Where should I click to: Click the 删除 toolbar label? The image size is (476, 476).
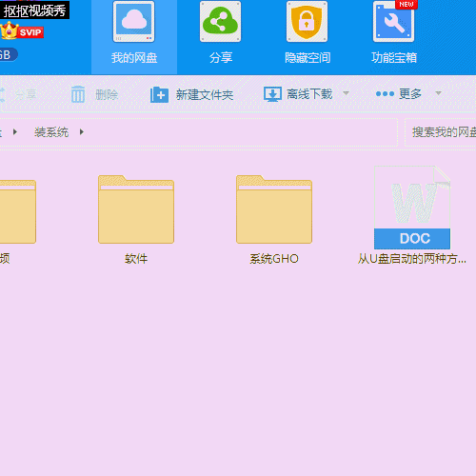point(107,94)
